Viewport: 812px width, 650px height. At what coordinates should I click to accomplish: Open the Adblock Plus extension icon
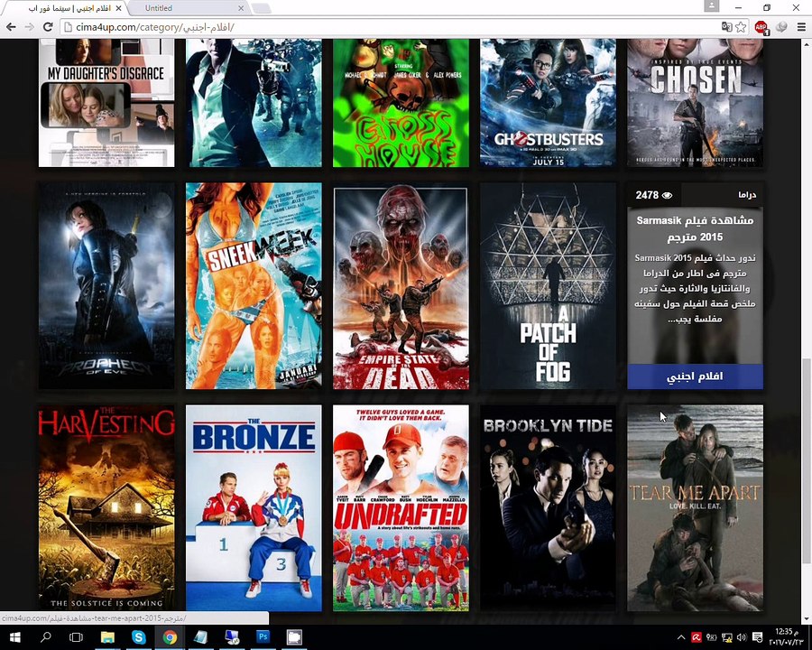point(761,27)
